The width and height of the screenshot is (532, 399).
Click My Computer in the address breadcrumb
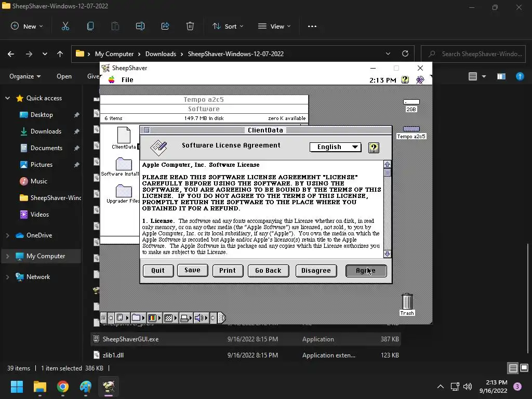click(x=114, y=54)
